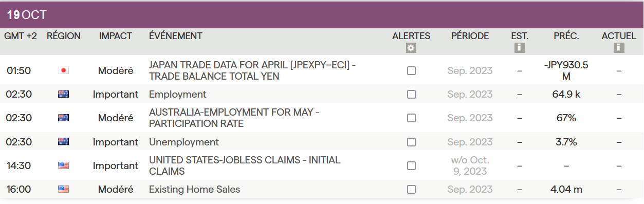Click the EST. info icon
644x204 pixels.
pos(520,48)
